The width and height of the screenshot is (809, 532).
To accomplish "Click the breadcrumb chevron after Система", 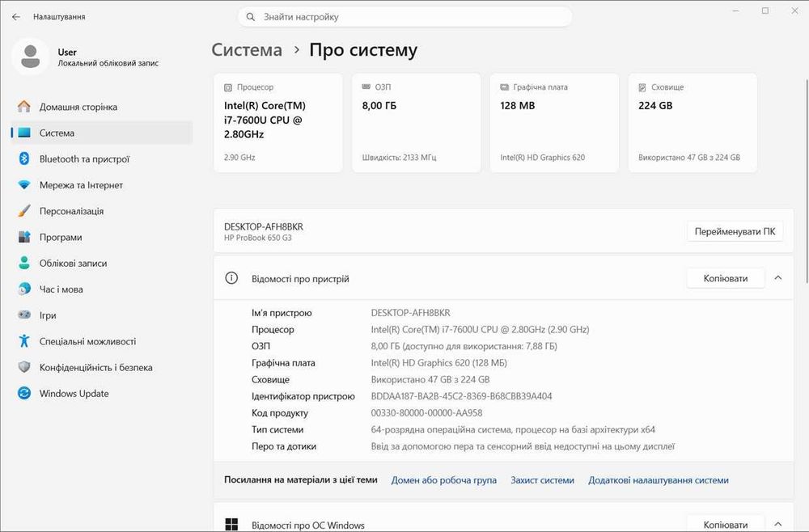I will pyautogui.click(x=296, y=50).
